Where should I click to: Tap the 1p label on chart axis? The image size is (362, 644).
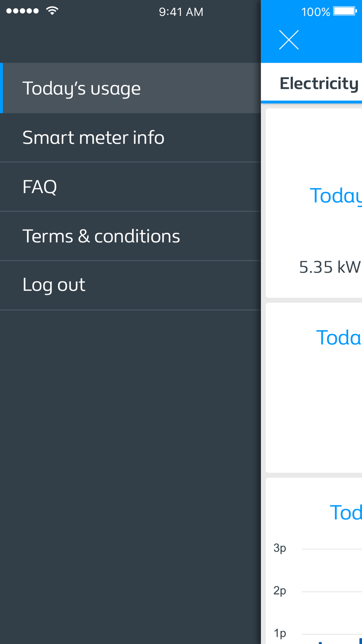click(x=280, y=633)
